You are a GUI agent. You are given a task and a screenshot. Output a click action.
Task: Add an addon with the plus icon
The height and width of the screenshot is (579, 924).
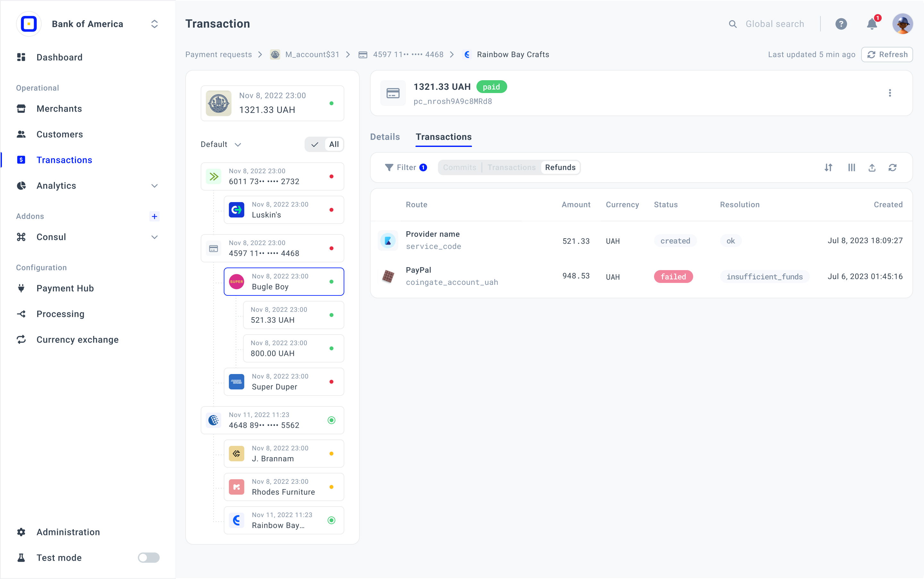coord(154,216)
